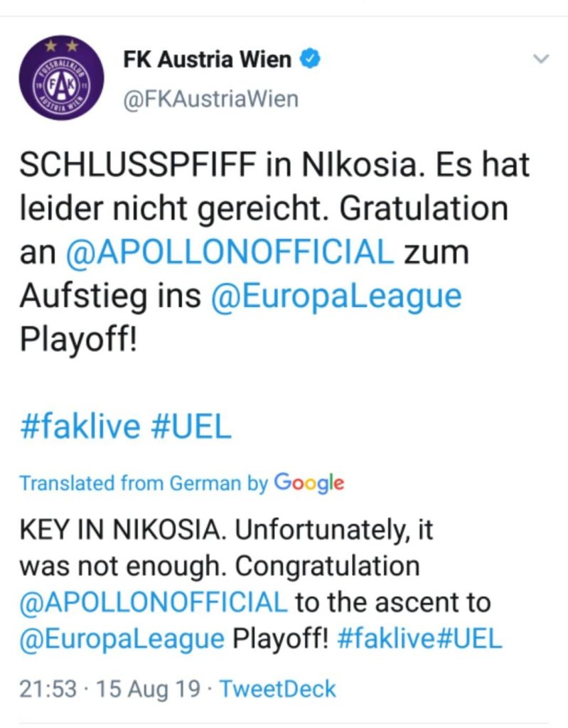568x728 pixels.
Task: Open @EuropaLeague mention in the English translation
Action: click(x=122, y=638)
